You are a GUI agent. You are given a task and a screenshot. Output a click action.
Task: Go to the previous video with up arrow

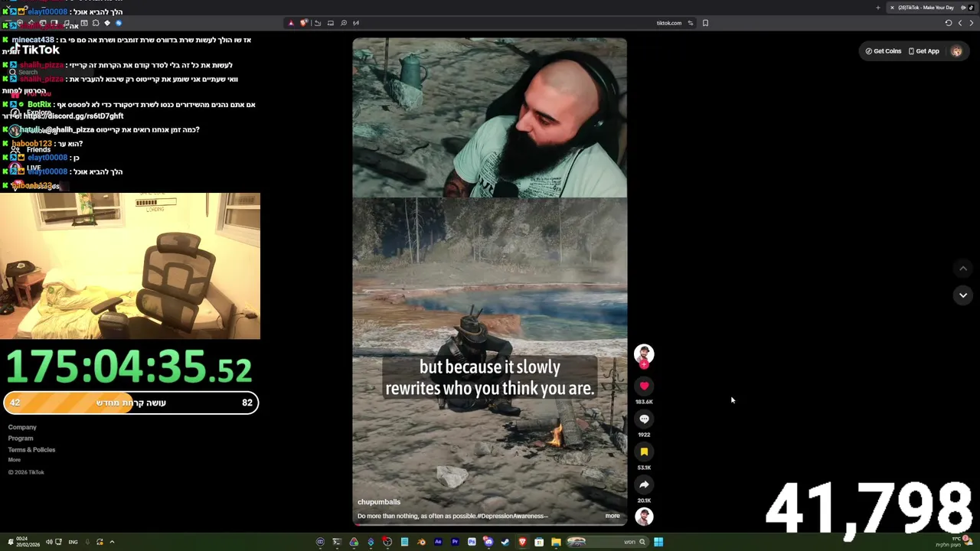coord(963,269)
